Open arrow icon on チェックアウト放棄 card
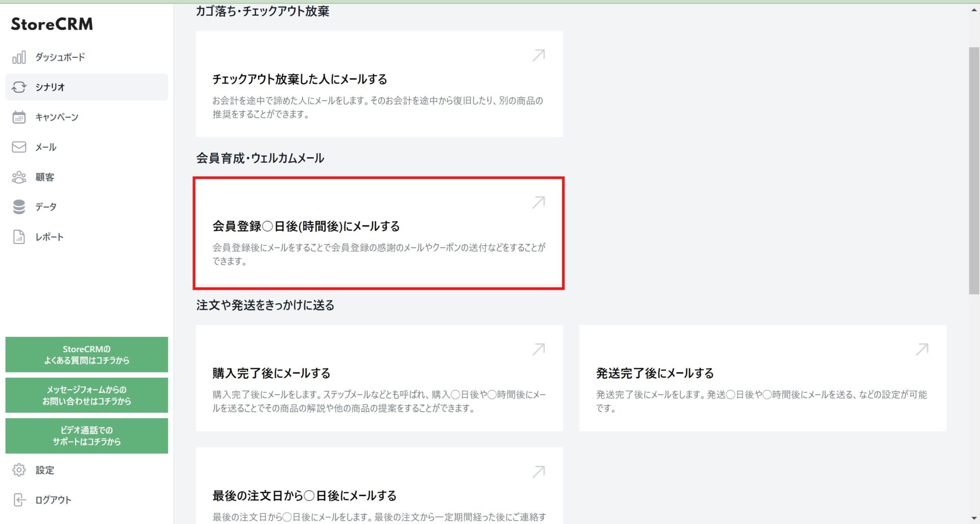 pyautogui.click(x=538, y=55)
